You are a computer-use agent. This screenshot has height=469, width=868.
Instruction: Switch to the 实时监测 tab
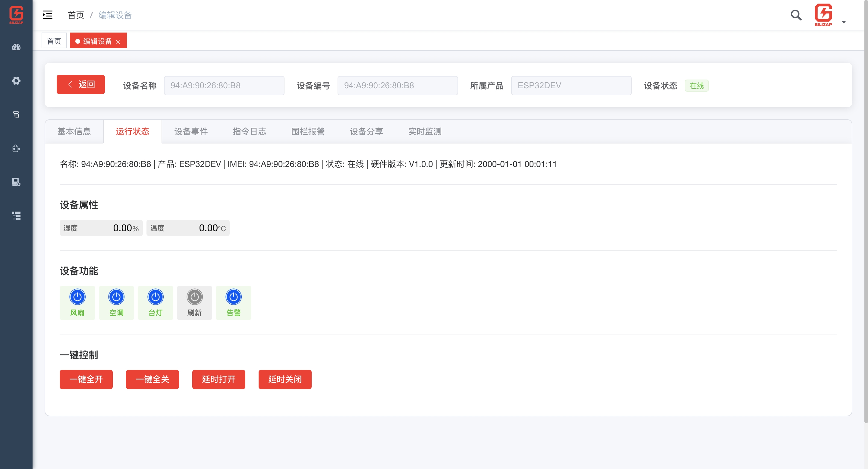425,131
